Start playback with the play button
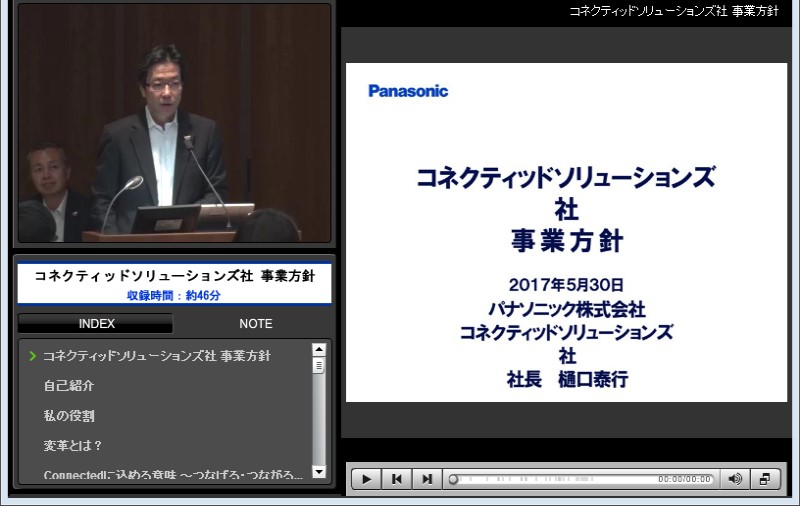 pyautogui.click(x=366, y=479)
